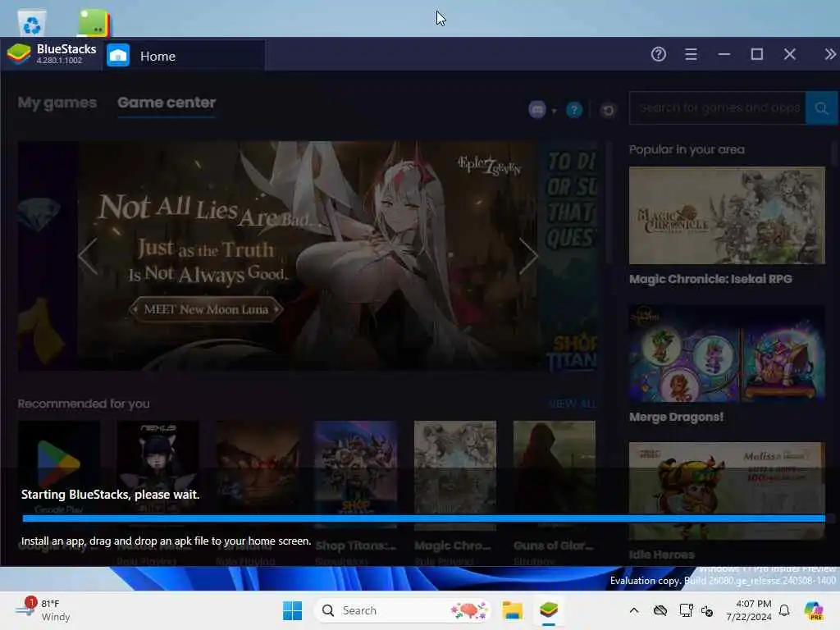The height and width of the screenshot is (630, 840).
Task: Open the Copilot preview icon in taskbar
Action: [x=814, y=610]
